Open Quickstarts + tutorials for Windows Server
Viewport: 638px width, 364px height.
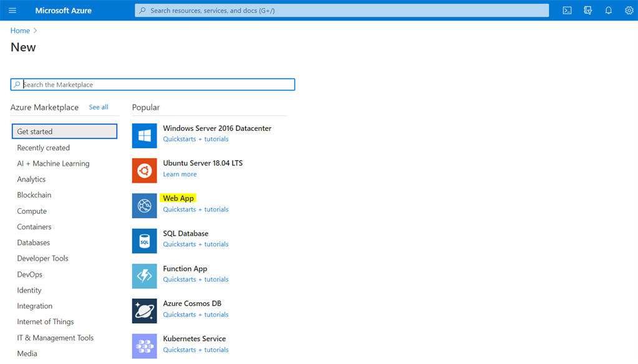[196, 139]
